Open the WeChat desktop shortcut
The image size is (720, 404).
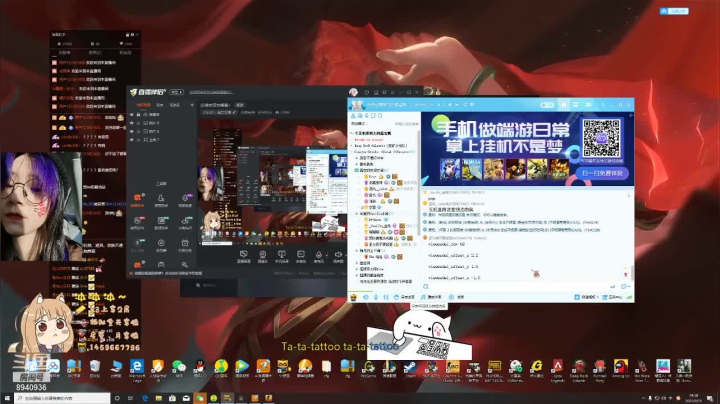(179, 366)
